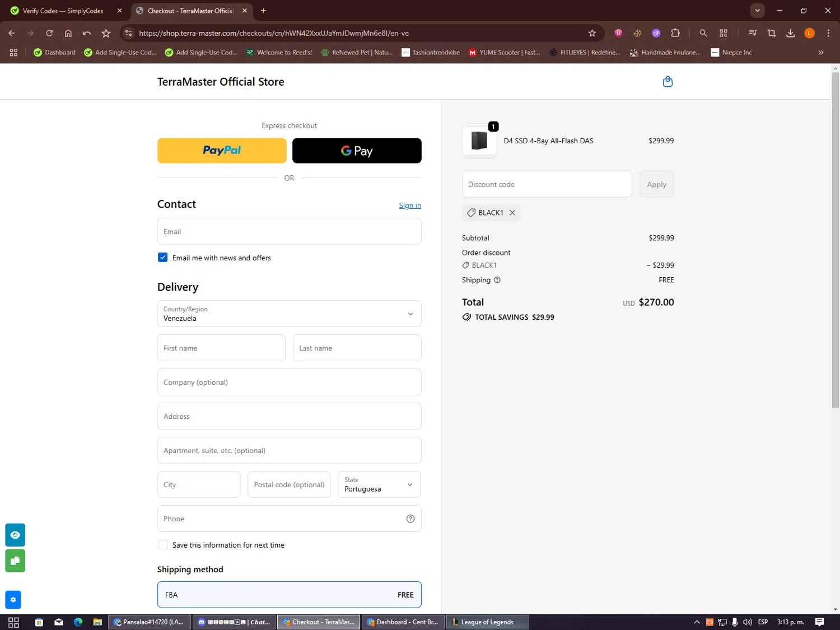Click the Last name field
840x630 pixels.
tap(357, 348)
